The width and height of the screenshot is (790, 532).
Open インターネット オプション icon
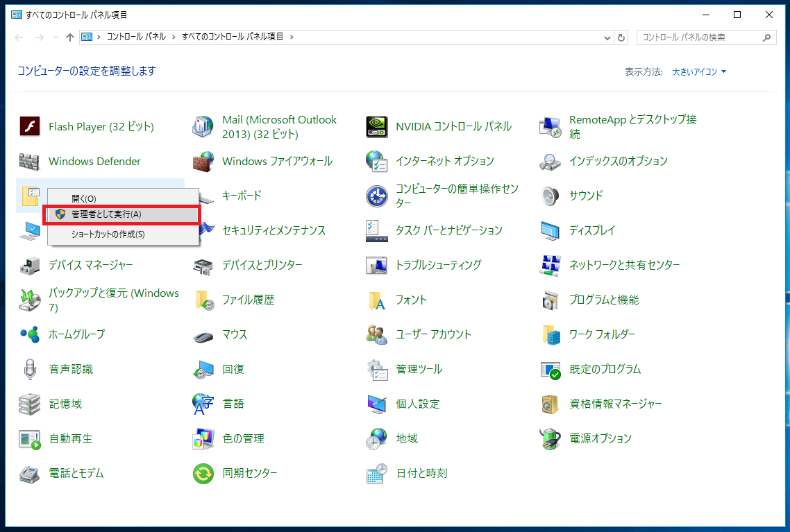coord(377,161)
